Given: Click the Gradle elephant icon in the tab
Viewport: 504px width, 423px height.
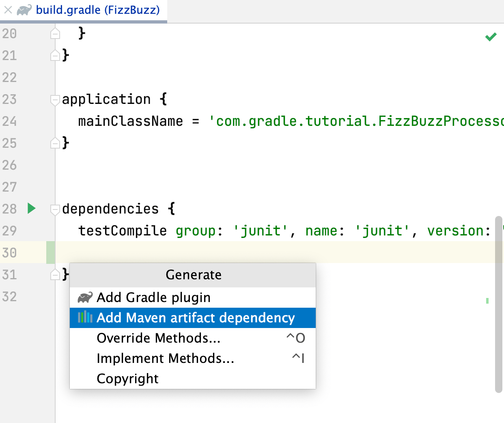Looking at the screenshot, I should 24,10.
